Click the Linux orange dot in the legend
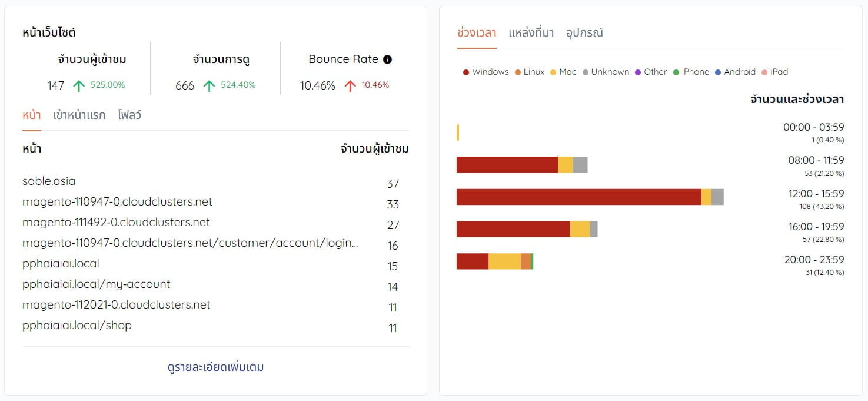Image resolution: width=868 pixels, height=401 pixels. coord(518,71)
